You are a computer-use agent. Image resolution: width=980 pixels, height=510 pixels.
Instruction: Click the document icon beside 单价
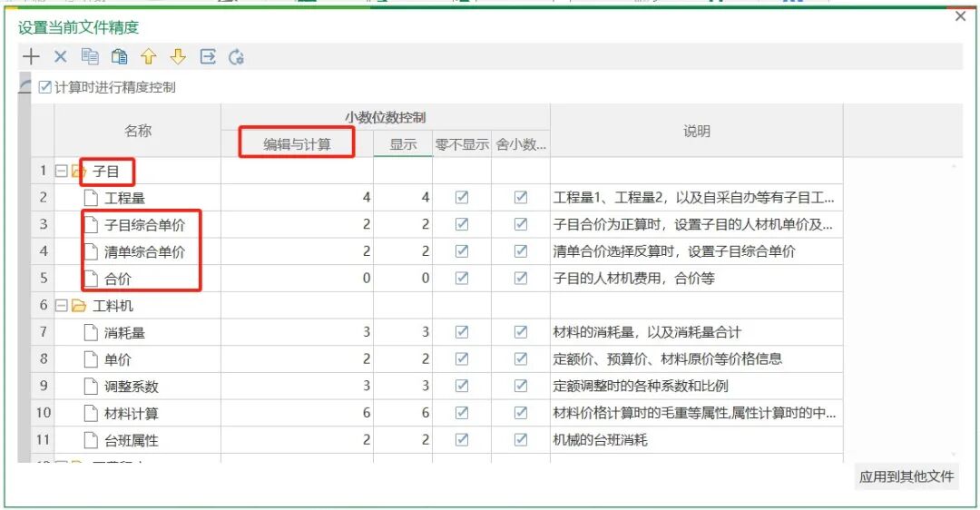91,359
